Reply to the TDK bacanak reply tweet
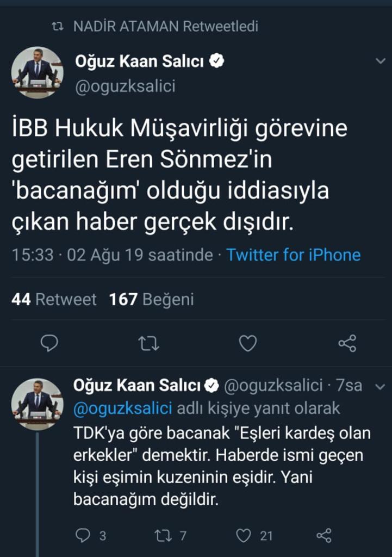Screen dimensions: 392x557 83,536
